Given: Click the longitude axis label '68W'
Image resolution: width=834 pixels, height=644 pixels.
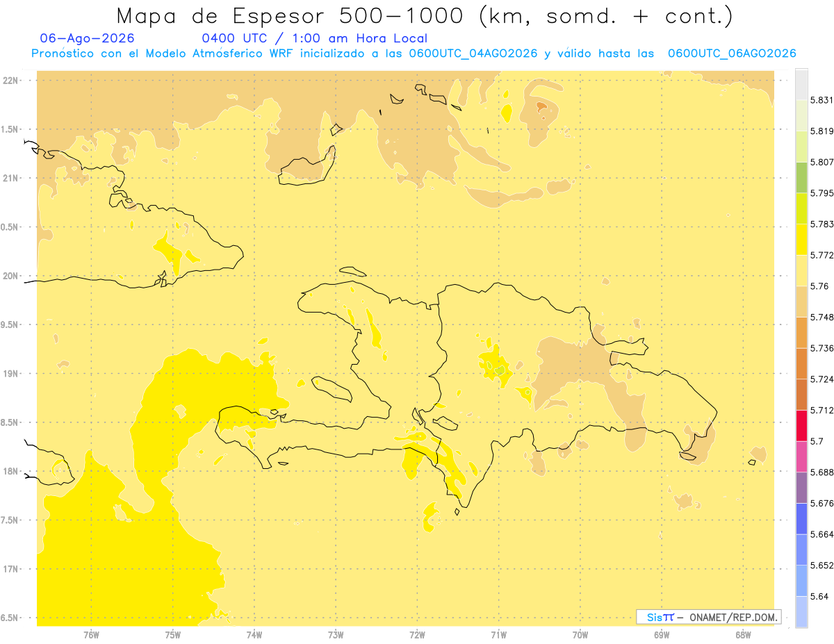Looking at the screenshot, I should [x=743, y=634].
